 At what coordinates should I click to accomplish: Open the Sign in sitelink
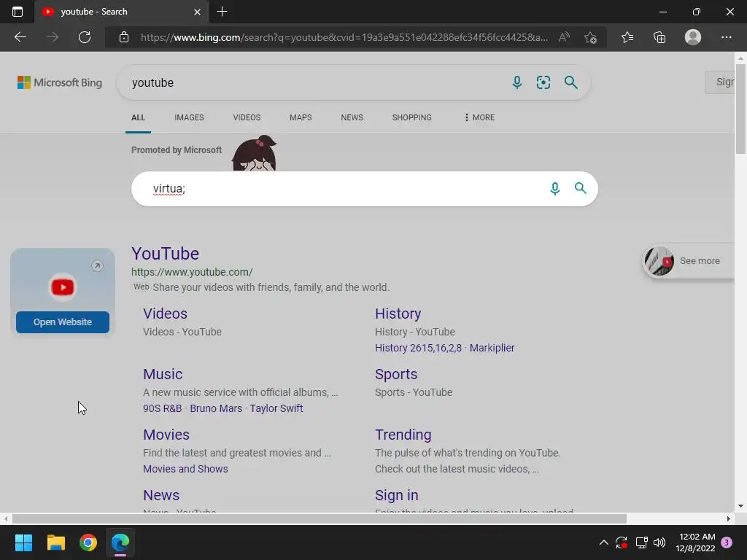pos(396,495)
